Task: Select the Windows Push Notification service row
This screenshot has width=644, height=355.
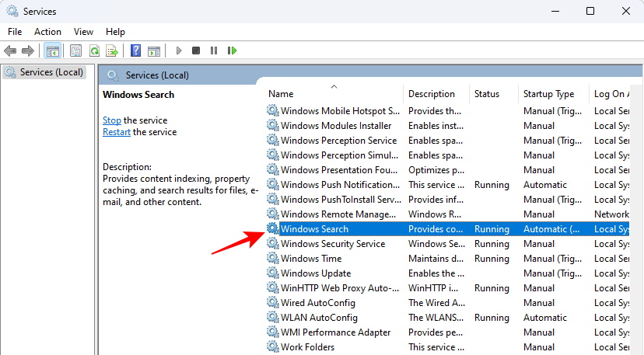Action: point(448,185)
